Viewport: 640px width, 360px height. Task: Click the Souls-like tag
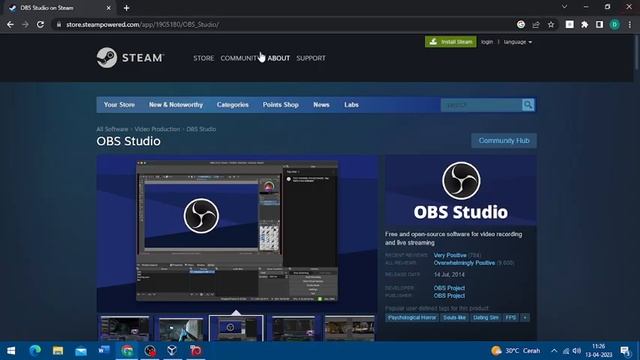click(454, 318)
